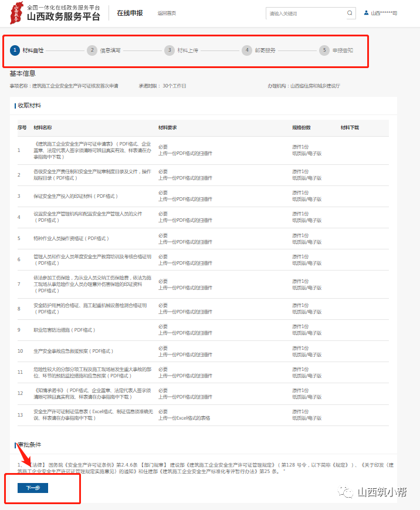Click 返回首页 link

tap(167, 13)
